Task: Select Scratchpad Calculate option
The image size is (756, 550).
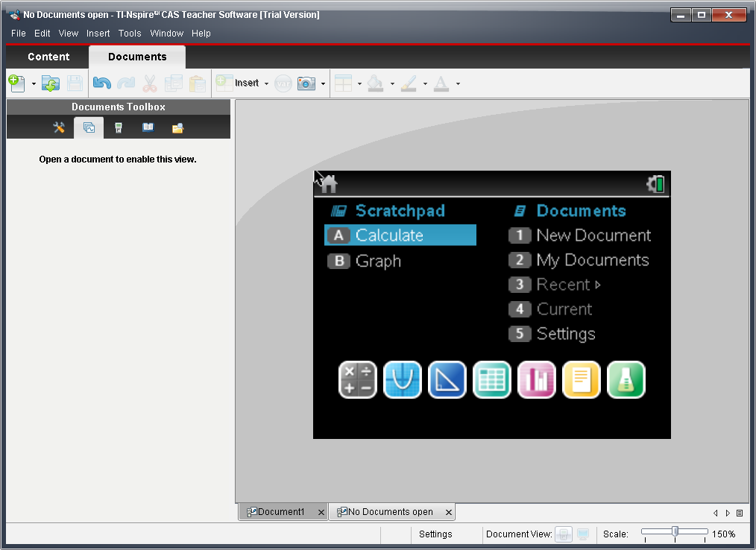Action: (400, 236)
